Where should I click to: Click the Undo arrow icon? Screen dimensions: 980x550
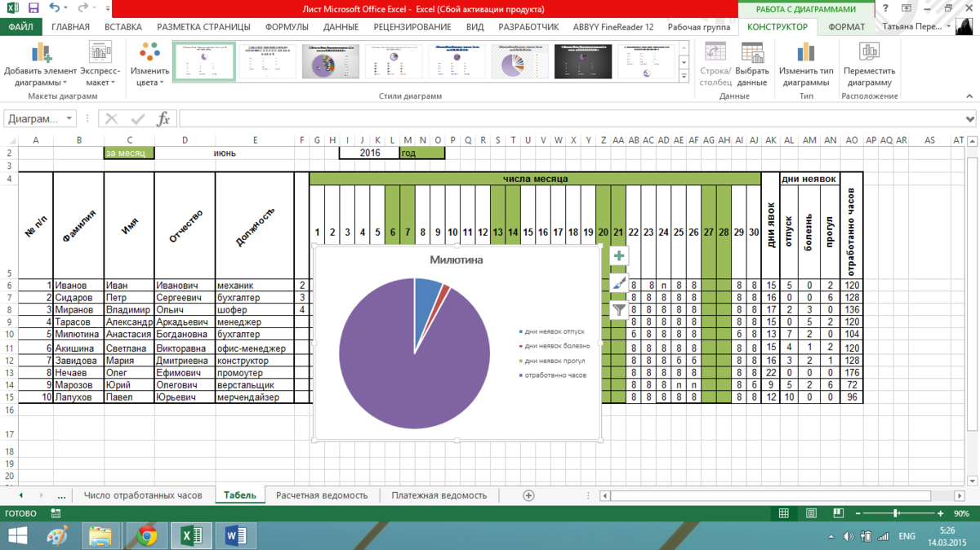pos(55,8)
